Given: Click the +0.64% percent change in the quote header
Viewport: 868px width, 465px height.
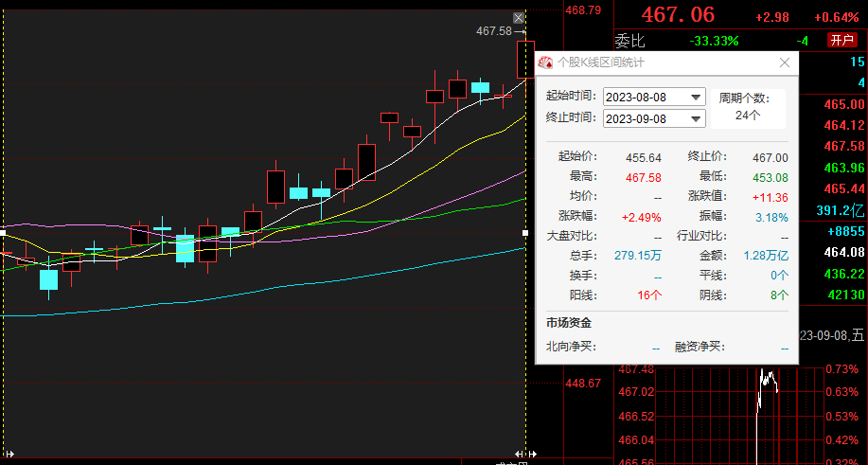Looking at the screenshot, I should 836,17.
